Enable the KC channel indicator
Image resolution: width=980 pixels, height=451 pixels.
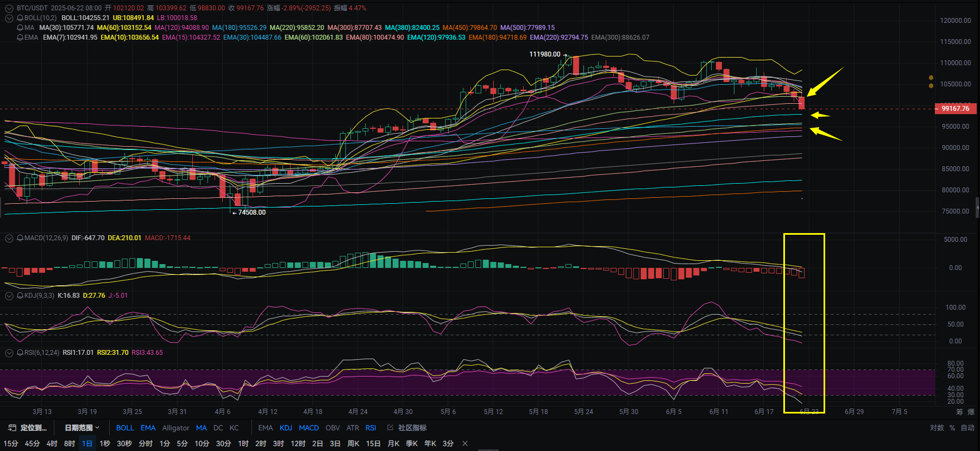234,428
